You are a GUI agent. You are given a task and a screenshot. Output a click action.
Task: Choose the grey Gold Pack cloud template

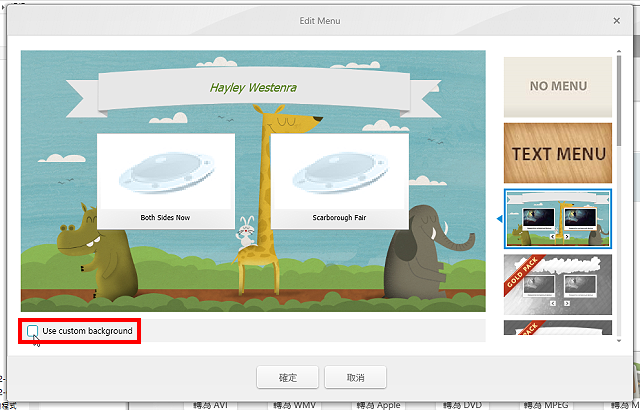[558, 284]
